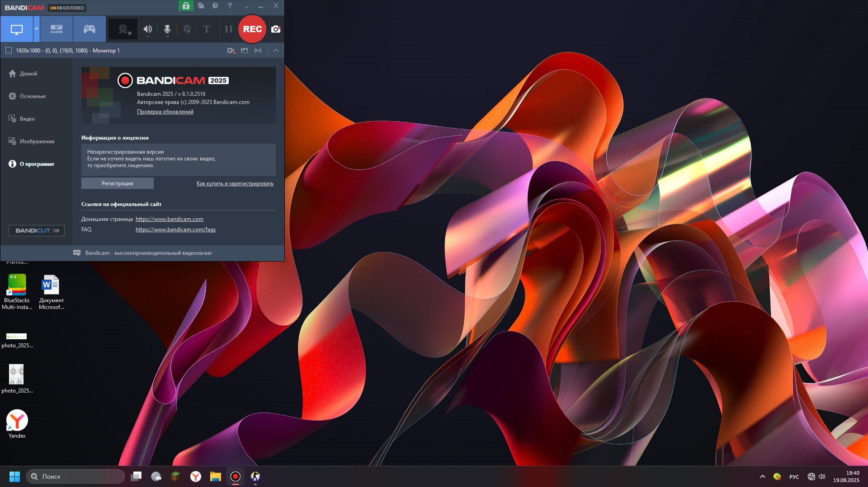Select the lower photo_2025 desktop thumbnail
The height and width of the screenshot is (487, 868).
[x=17, y=379]
